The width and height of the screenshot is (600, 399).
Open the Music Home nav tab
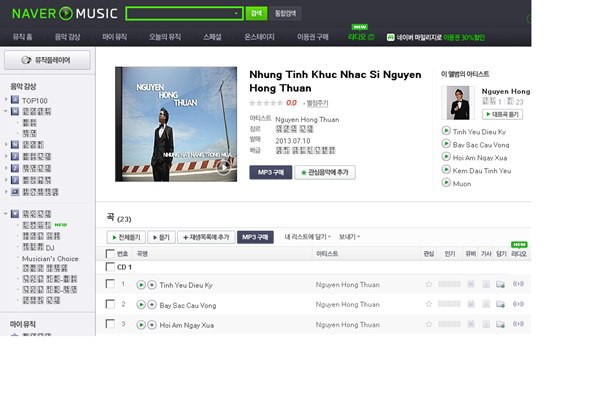click(23, 37)
